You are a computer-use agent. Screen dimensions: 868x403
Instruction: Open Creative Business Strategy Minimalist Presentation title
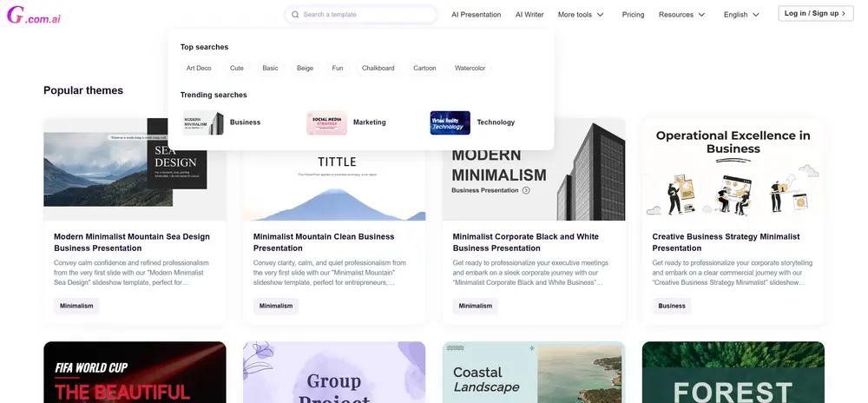tap(726, 242)
